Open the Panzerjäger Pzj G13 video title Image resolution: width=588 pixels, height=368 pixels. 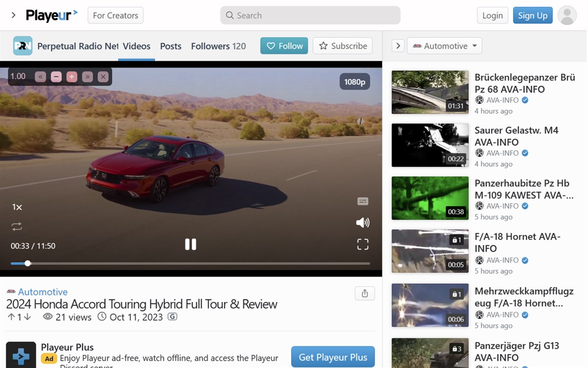517,351
